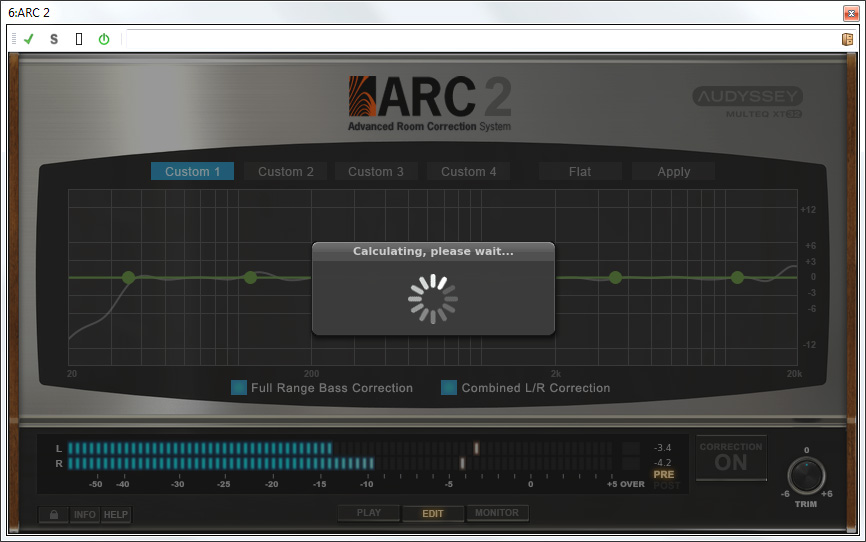Toggle the Correction ON switch

(x=731, y=458)
